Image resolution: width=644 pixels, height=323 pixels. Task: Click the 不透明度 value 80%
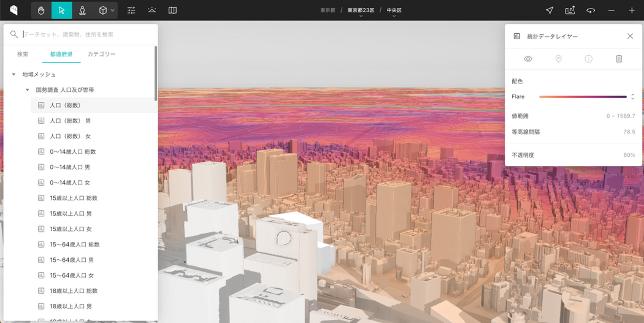click(629, 155)
